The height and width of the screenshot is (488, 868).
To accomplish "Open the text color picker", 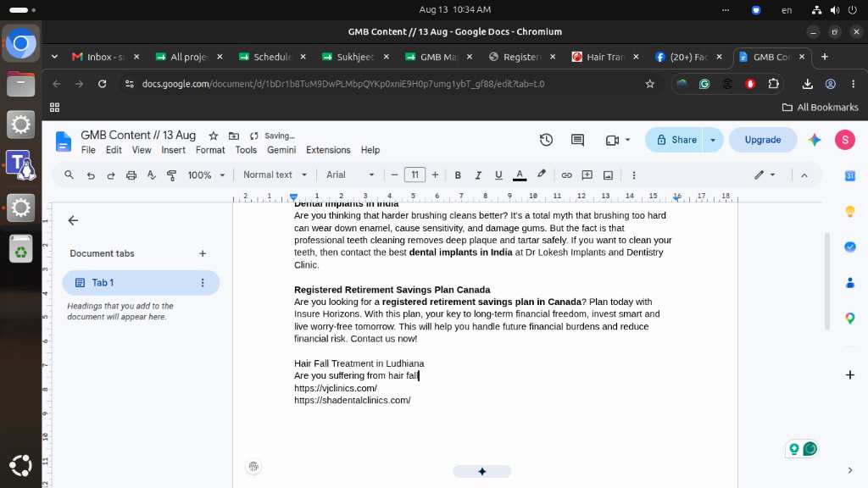I will tap(520, 175).
